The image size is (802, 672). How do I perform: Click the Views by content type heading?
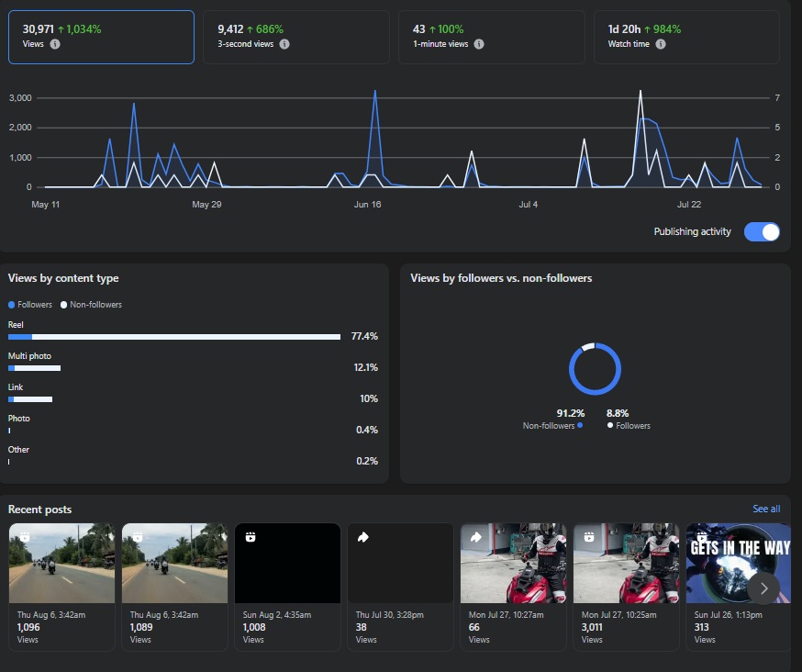coord(63,278)
